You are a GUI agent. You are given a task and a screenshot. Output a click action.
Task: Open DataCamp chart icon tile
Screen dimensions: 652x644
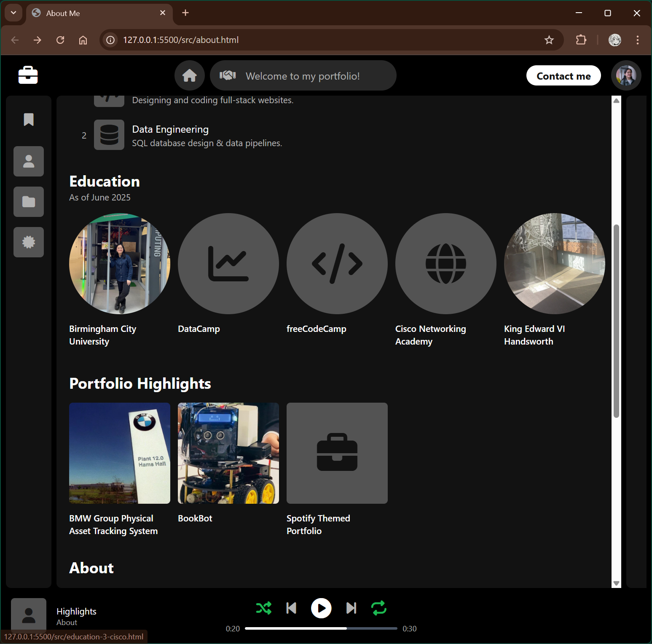click(x=228, y=264)
